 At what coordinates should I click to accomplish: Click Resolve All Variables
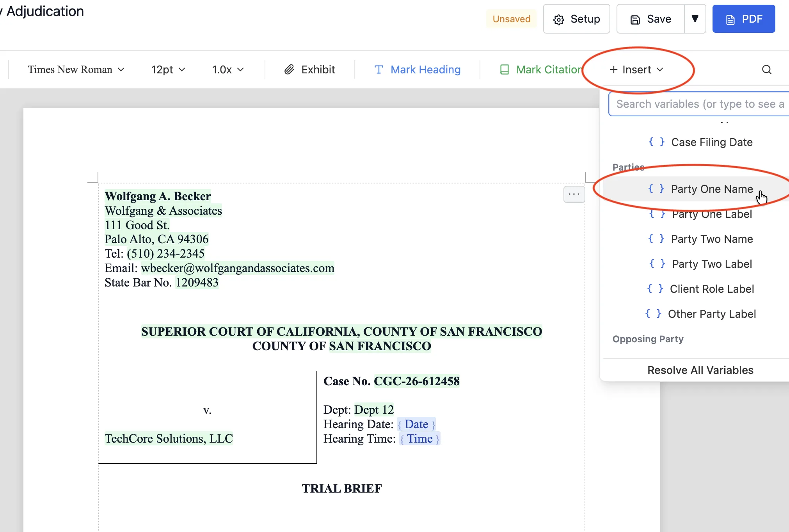point(700,370)
